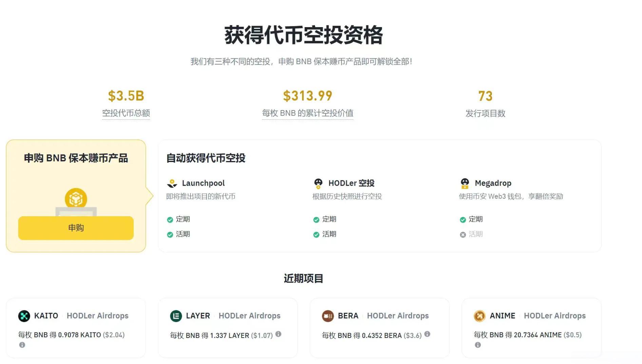Viewport: 642px width, 364px height.
Task: Click the ANIME token logo
Action: pos(480,316)
